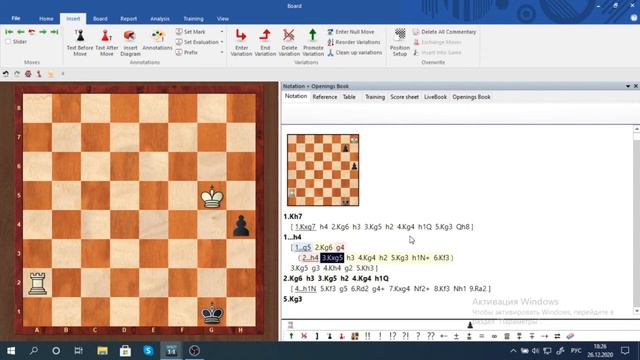This screenshot has width=640, height=360.
Task: Open the Table tab in notation pane
Action: pyautogui.click(x=349, y=97)
